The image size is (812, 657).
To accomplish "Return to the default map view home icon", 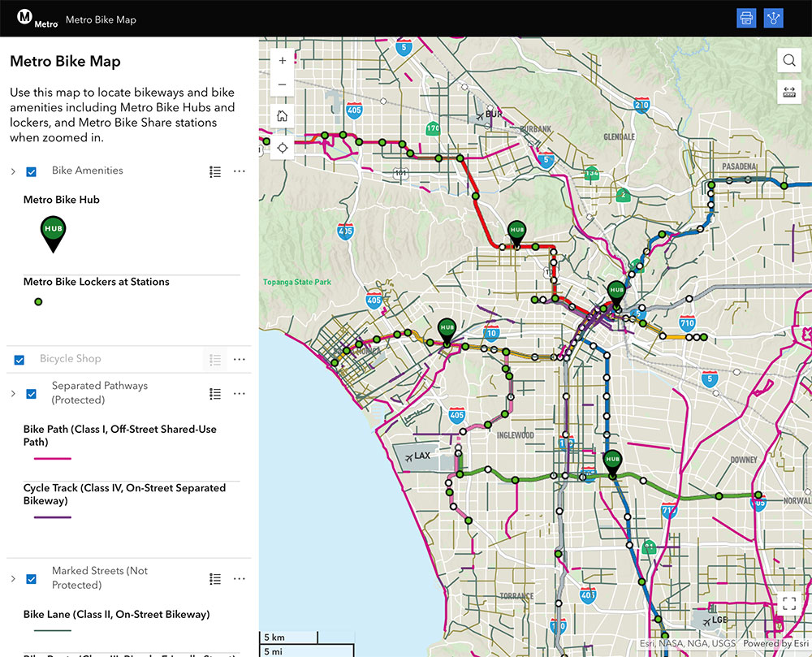I will tap(283, 115).
